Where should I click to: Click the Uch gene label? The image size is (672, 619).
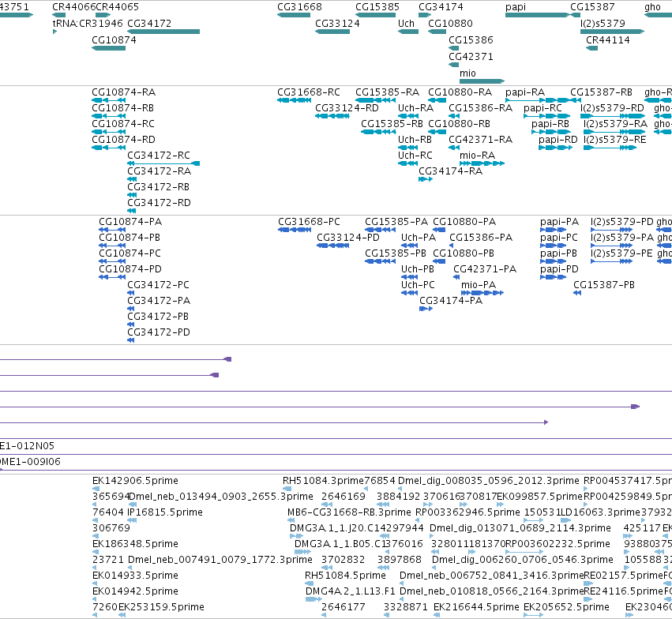click(407, 24)
